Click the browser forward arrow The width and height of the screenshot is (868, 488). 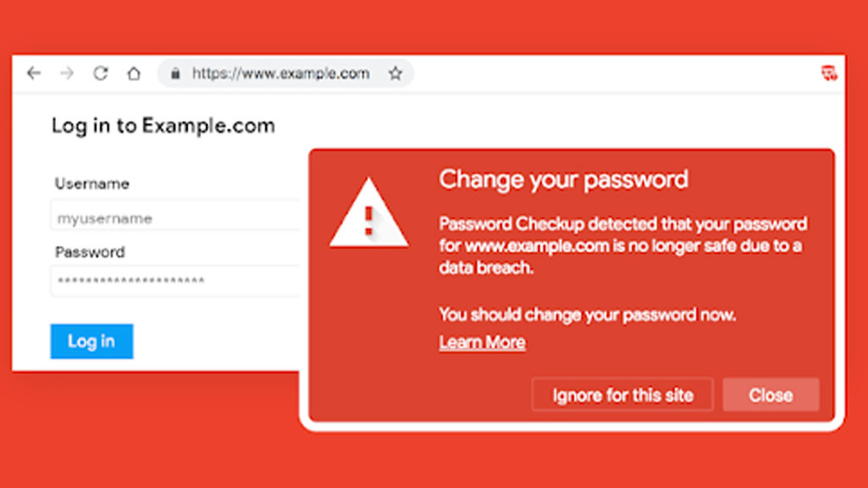[x=67, y=74]
